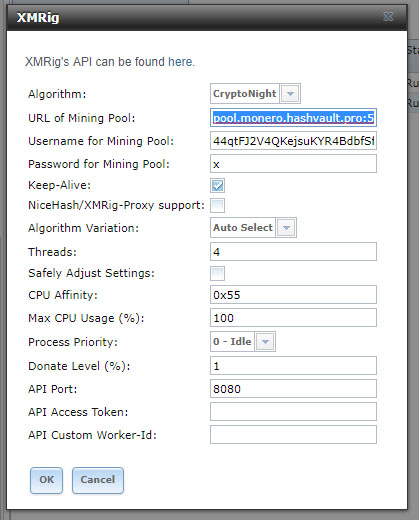The image size is (419, 520).
Task: Uncheck the Keep-Alive checkbox
Action: pyautogui.click(x=217, y=185)
